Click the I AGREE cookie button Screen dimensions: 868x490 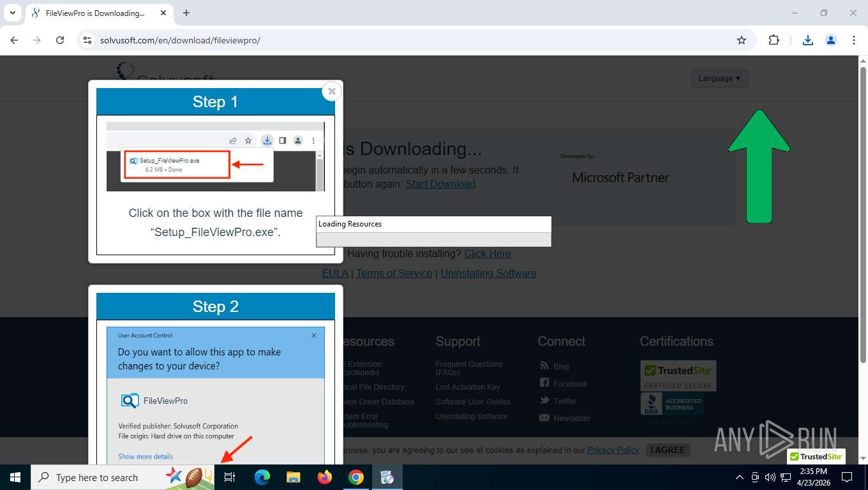pos(668,450)
